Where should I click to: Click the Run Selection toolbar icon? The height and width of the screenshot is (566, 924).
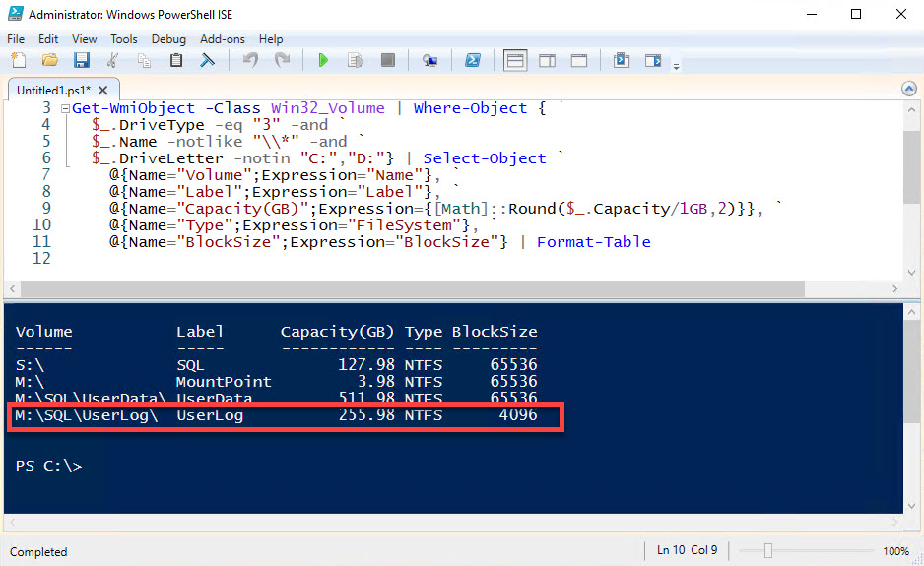pyautogui.click(x=355, y=61)
